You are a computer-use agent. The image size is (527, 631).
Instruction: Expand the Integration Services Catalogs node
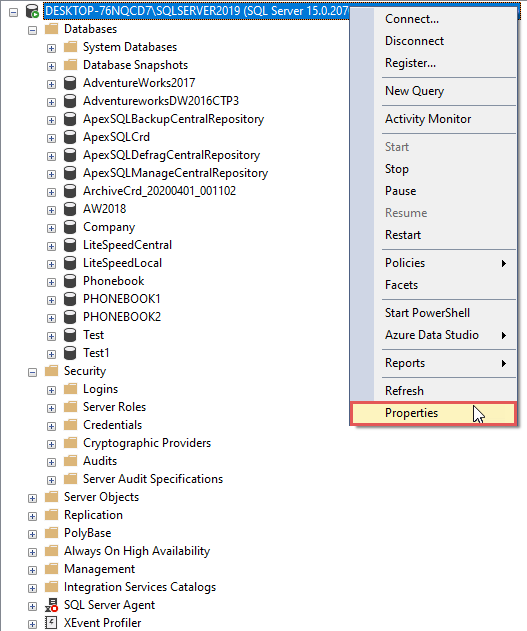[33, 588]
